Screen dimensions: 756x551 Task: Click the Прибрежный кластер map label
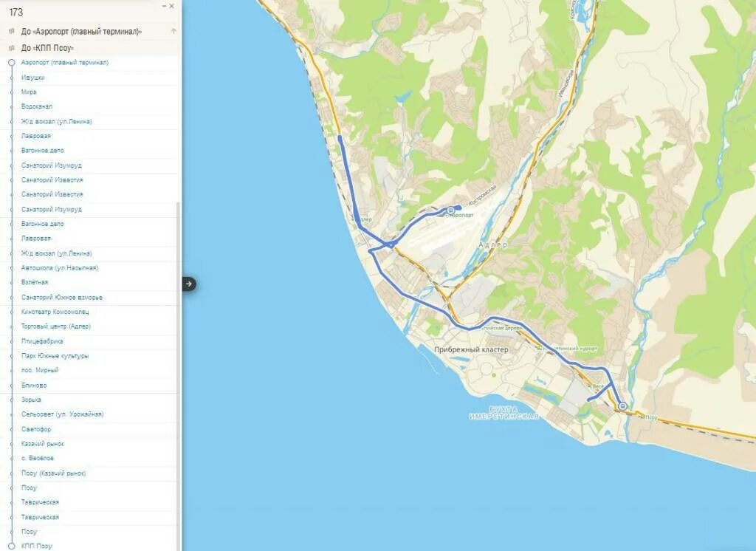point(471,350)
